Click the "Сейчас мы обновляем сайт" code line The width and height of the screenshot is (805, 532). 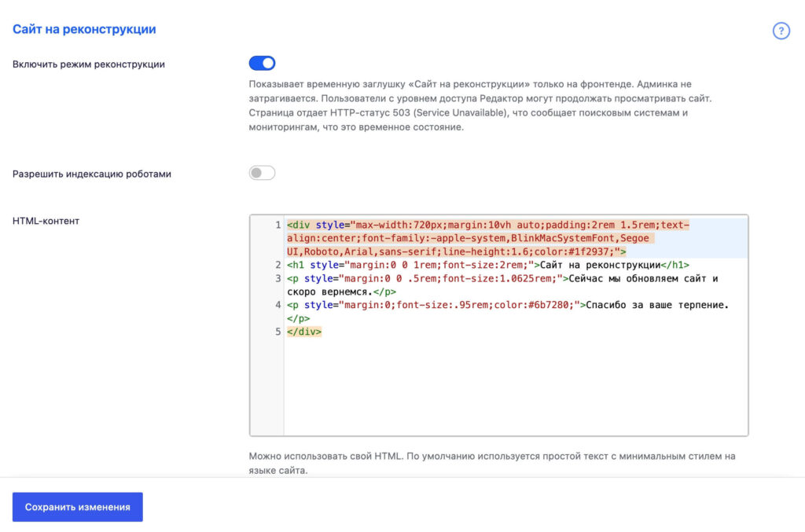[502, 284]
